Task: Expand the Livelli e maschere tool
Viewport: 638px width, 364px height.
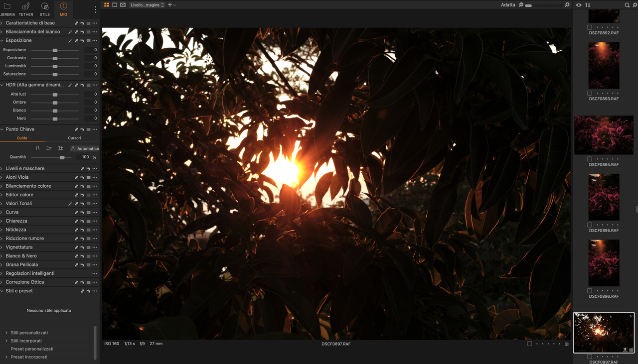Action: point(1,168)
